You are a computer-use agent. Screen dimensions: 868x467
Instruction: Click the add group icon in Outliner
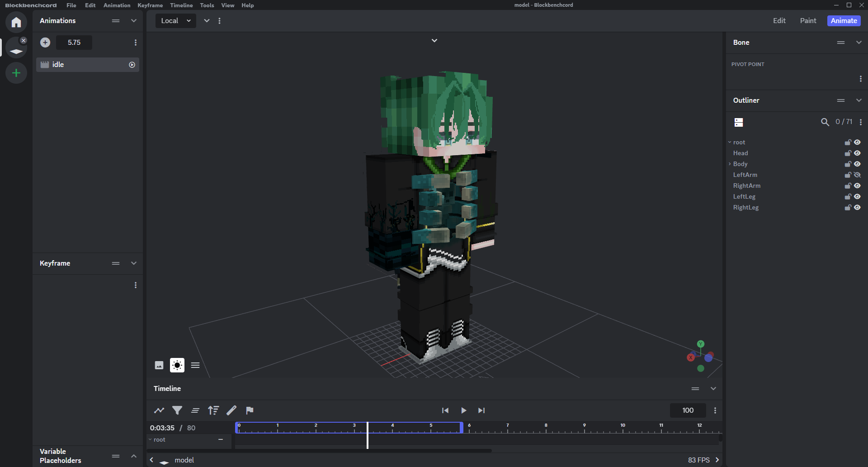click(x=739, y=122)
